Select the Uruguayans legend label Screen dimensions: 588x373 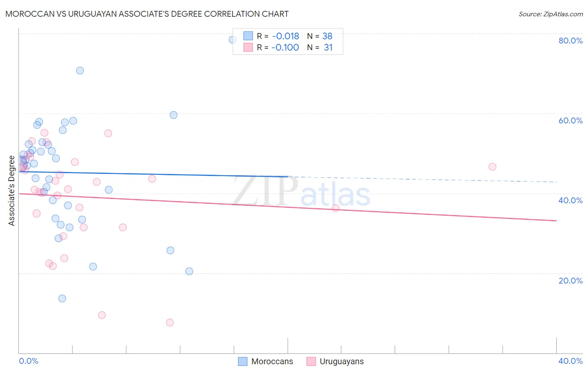tap(342, 361)
